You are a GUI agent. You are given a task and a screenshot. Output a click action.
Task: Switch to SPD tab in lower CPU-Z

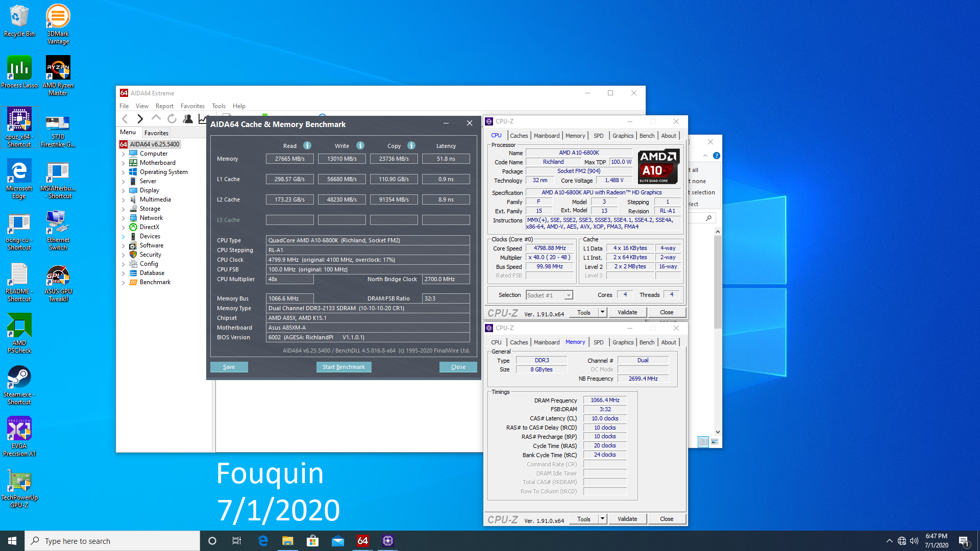tap(598, 342)
